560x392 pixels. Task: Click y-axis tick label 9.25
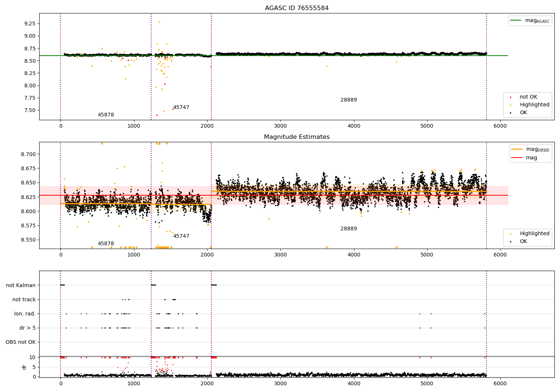29,24
